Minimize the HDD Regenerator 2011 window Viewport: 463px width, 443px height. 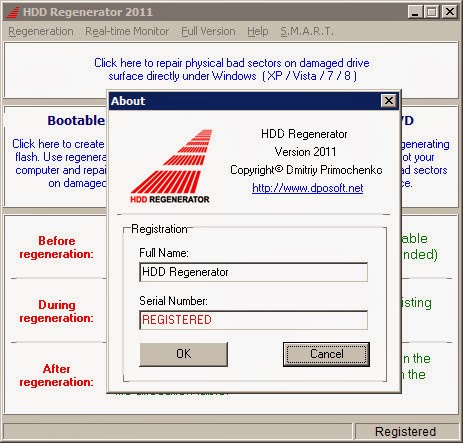pyautogui.click(x=415, y=12)
